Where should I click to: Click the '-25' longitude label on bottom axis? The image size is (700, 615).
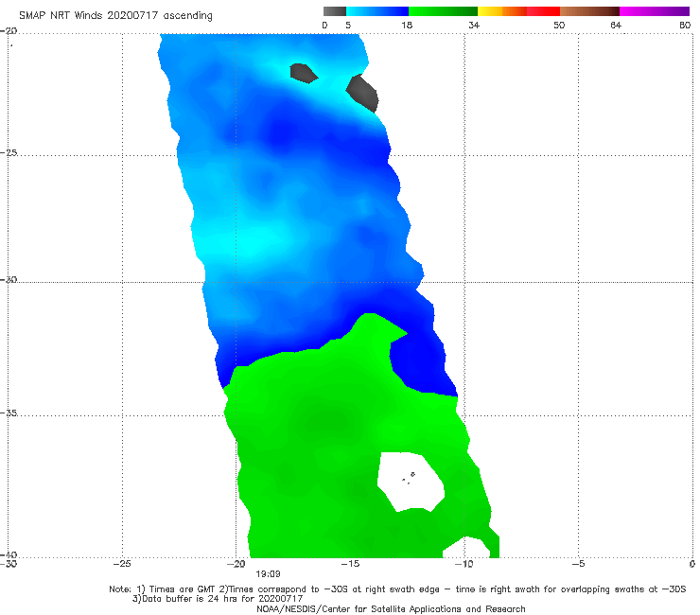[x=122, y=564]
